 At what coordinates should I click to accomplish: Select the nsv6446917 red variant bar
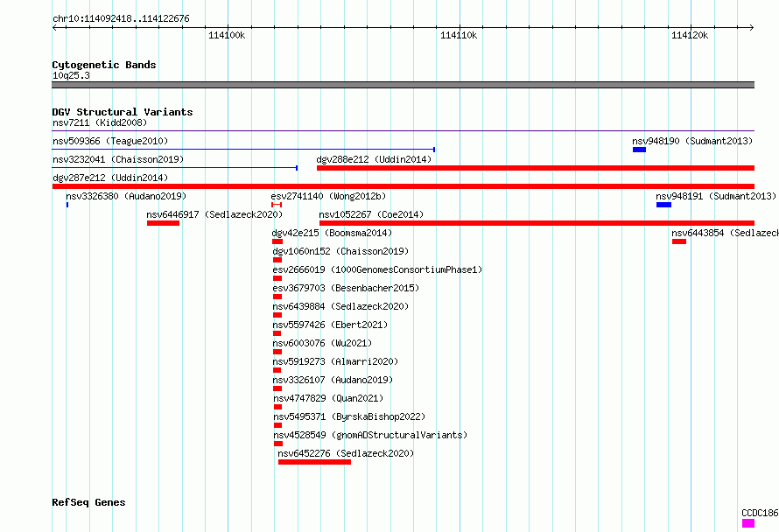[x=163, y=223]
